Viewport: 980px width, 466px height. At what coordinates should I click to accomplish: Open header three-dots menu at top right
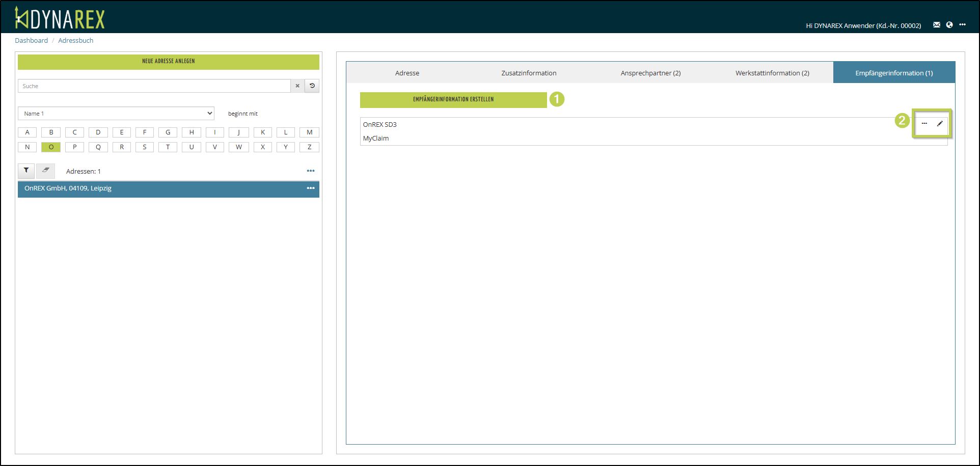(962, 25)
